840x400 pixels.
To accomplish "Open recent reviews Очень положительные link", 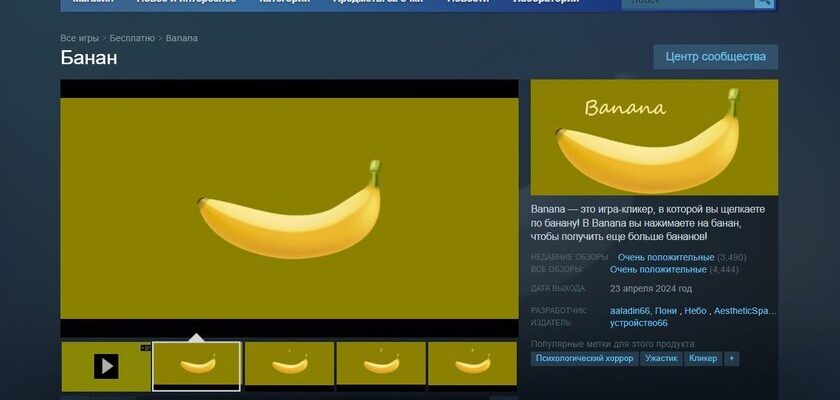I will click(x=665, y=257).
